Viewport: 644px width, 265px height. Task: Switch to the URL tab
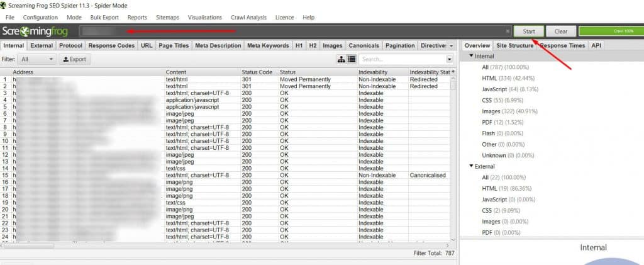tap(147, 45)
